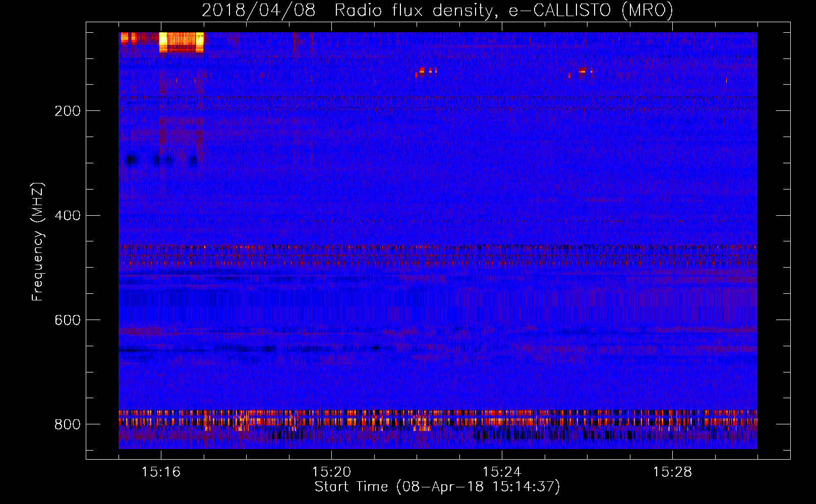816x504 pixels.
Task: Click the small red burst near 15:26
Action: coord(581,72)
